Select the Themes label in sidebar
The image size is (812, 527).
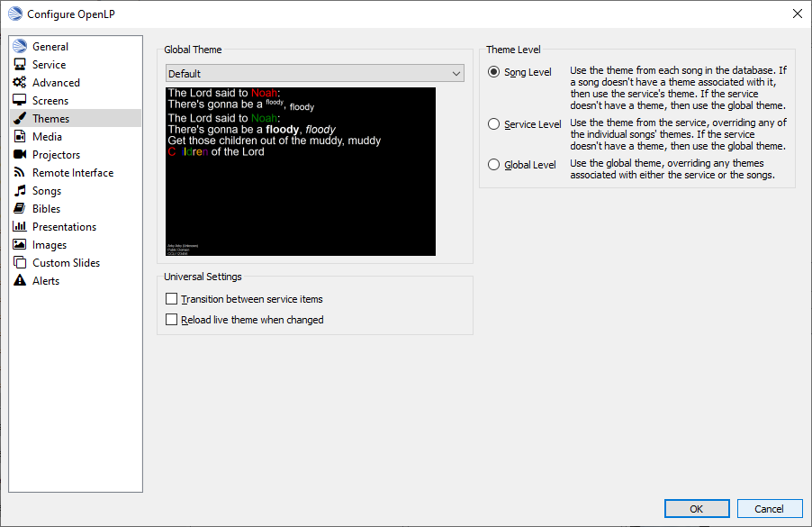[x=50, y=118]
